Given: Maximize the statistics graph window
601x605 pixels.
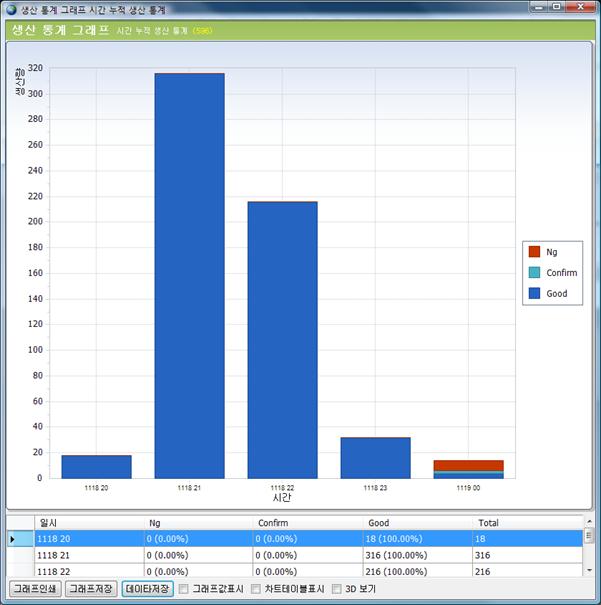Looking at the screenshot, I should pyautogui.click(x=557, y=7).
